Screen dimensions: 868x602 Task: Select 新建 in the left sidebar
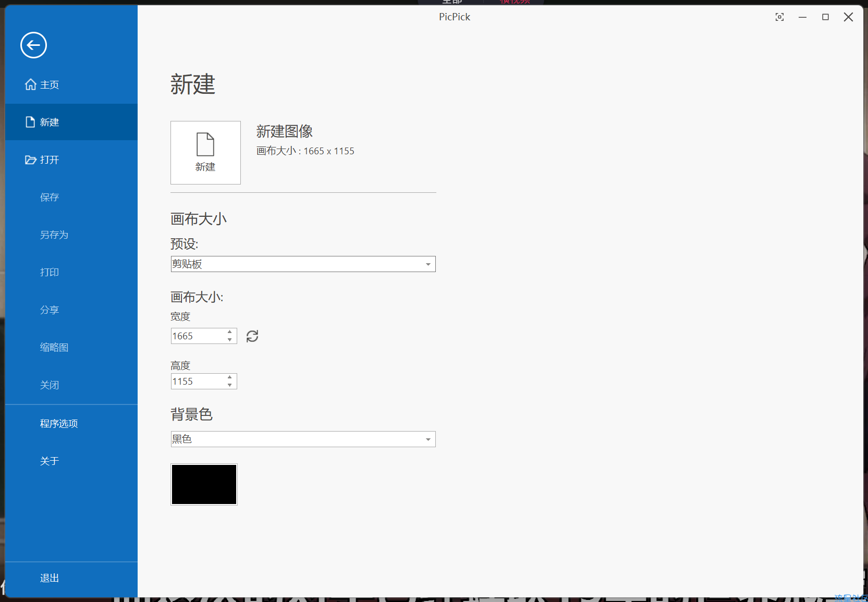(x=71, y=122)
